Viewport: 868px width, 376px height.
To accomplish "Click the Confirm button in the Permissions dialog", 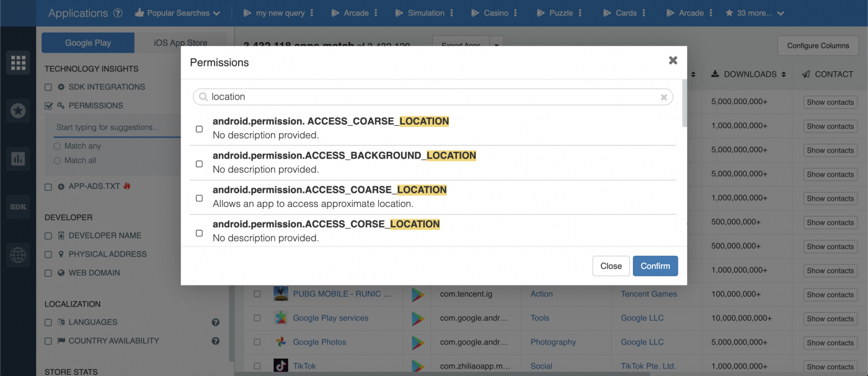I will (655, 266).
